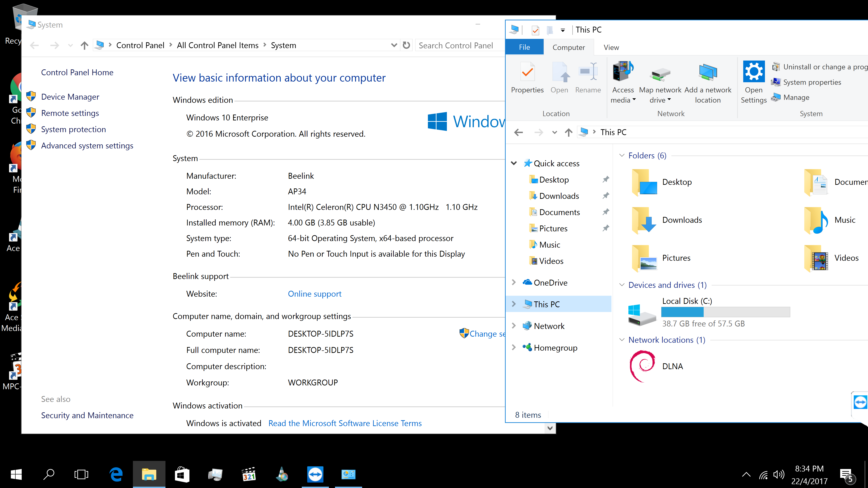
Task: Open Advanced system settings link
Action: (87, 145)
